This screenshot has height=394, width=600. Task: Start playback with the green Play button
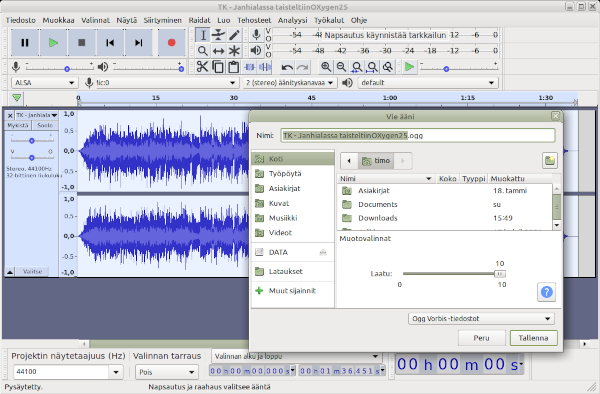pyautogui.click(x=53, y=42)
